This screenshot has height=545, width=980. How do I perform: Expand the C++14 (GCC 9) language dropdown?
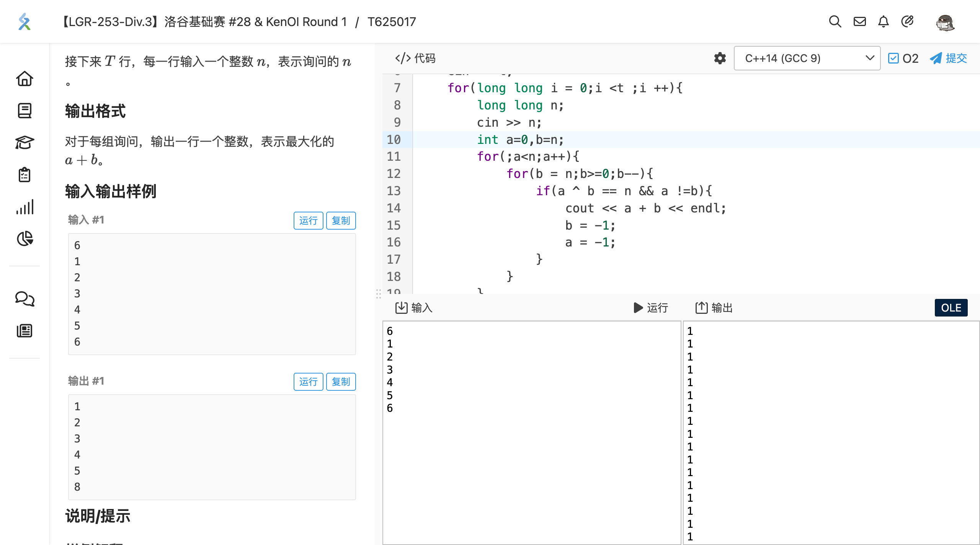tap(807, 58)
